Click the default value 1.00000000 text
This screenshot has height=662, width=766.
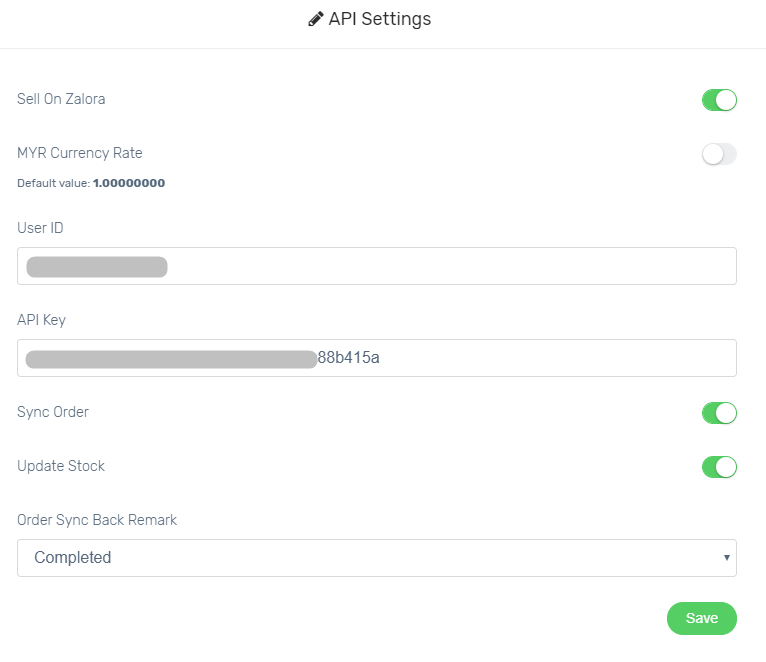pyautogui.click(x=129, y=183)
